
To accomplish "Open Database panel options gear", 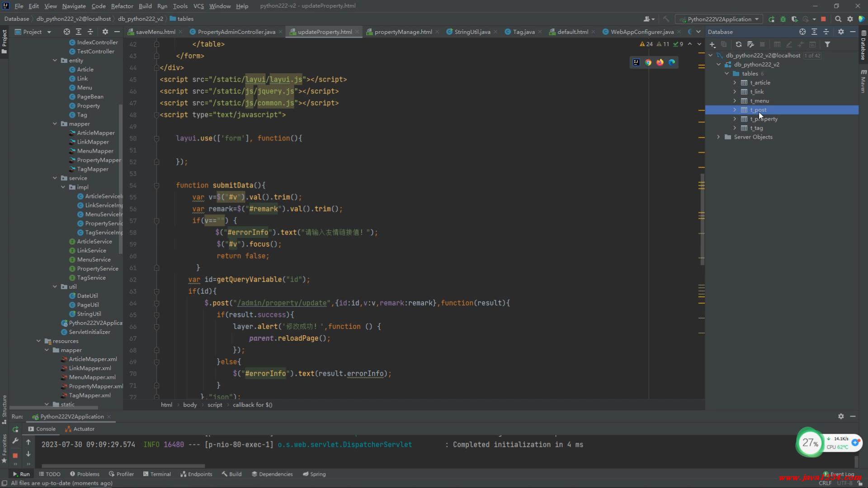I will [841, 32].
